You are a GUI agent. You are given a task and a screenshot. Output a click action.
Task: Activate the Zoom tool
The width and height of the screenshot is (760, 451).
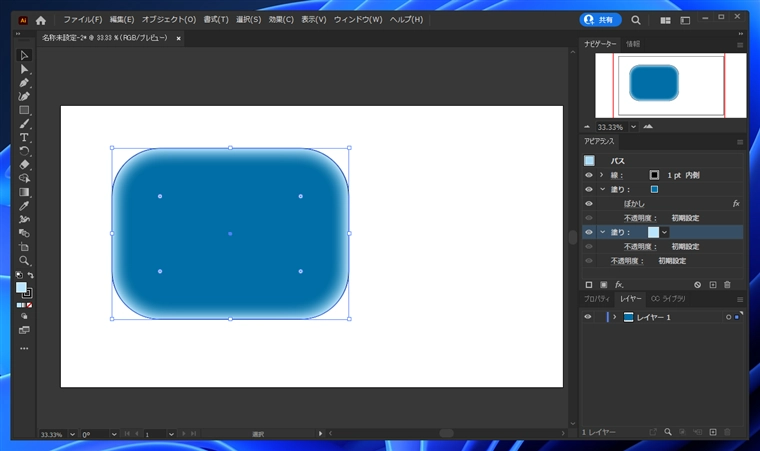pyautogui.click(x=24, y=260)
